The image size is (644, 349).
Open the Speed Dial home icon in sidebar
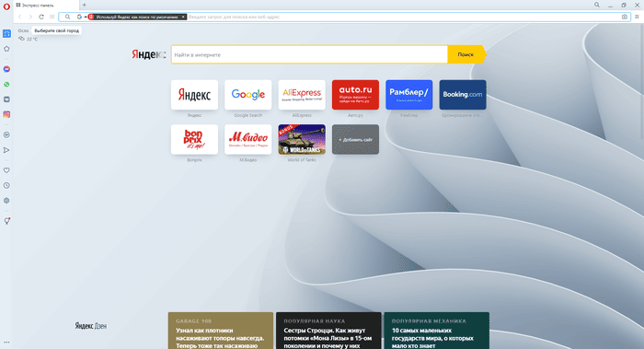pos(6,49)
